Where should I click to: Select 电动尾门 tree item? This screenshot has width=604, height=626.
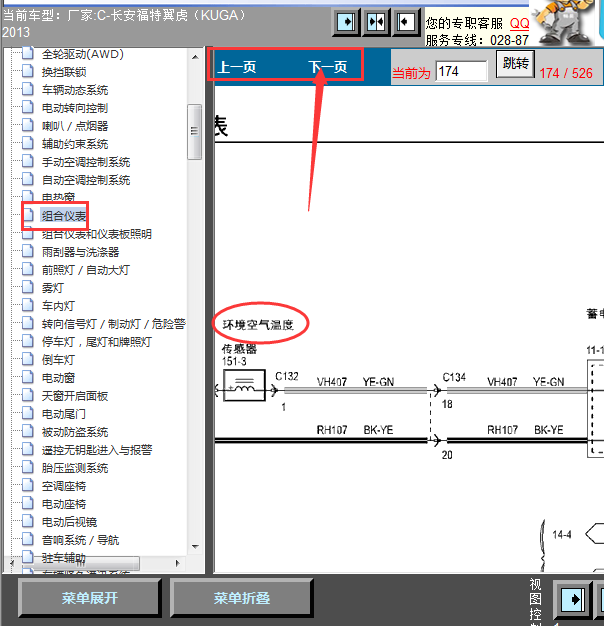pyautogui.click(x=64, y=414)
